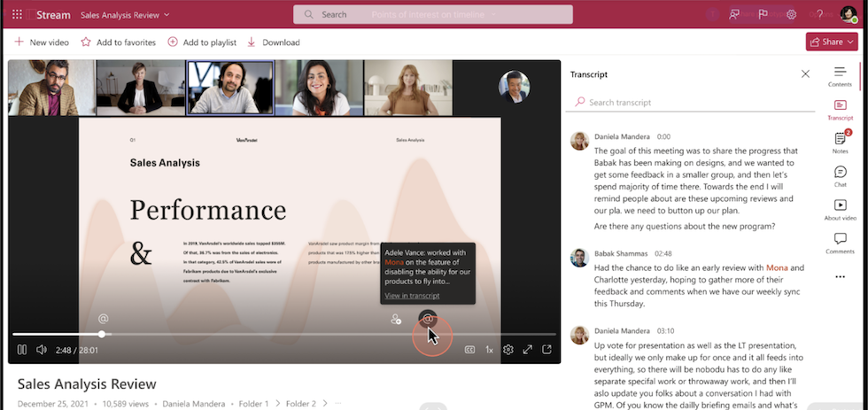The width and height of the screenshot is (868, 410).
Task: Enter fullscreen mode in the player
Action: (x=528, y=350)
